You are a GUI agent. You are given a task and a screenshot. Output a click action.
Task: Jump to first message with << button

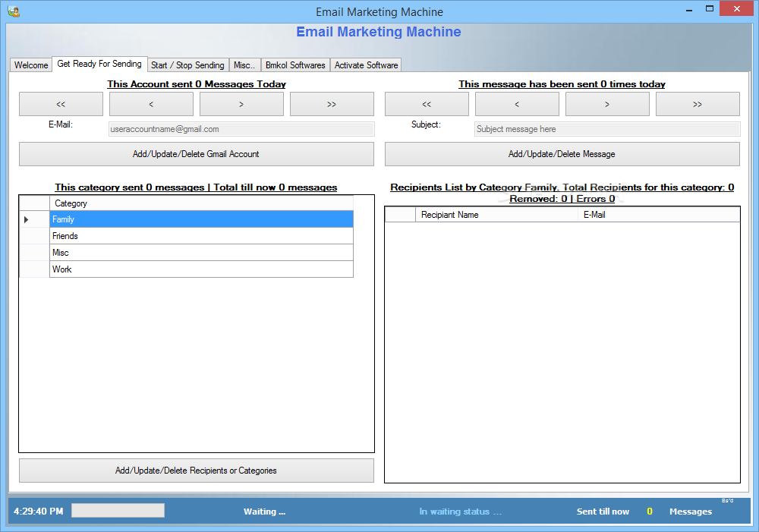427,104
